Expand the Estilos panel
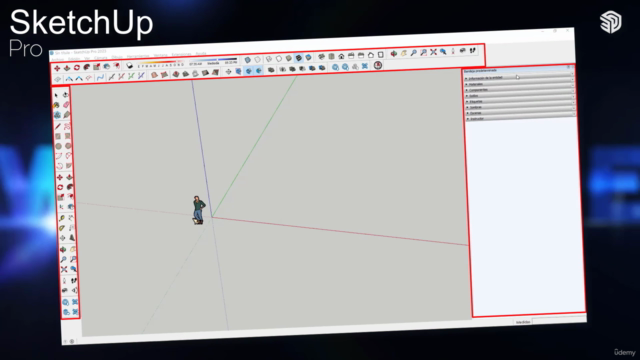The image size is (640, 360). [x=520, y=96]
